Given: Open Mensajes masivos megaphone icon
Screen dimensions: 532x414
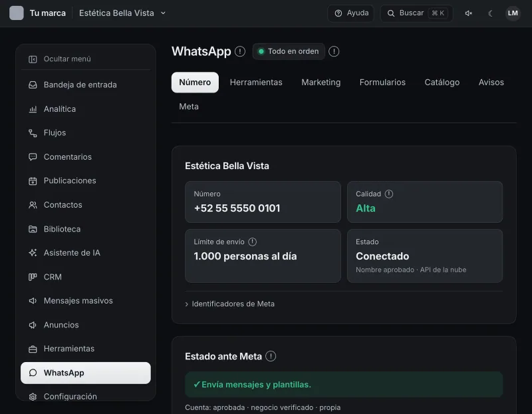Looking at the screenshot, I should [x=33, y=301].
